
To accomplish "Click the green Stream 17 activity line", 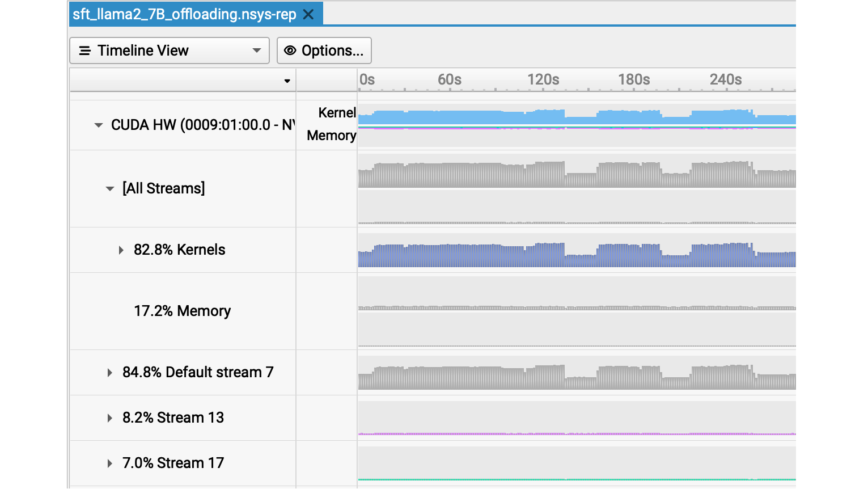I will (577, 479).
